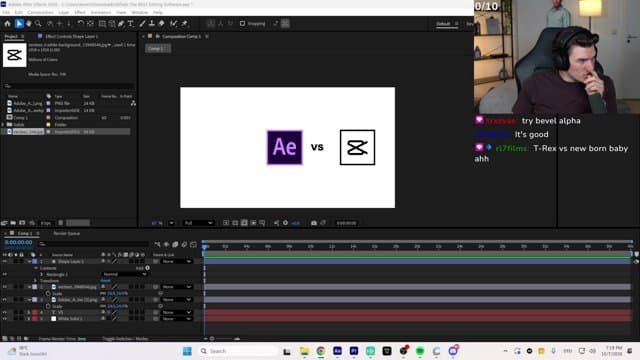
Task: Select the Brush tool
Action: click(142, 24)
